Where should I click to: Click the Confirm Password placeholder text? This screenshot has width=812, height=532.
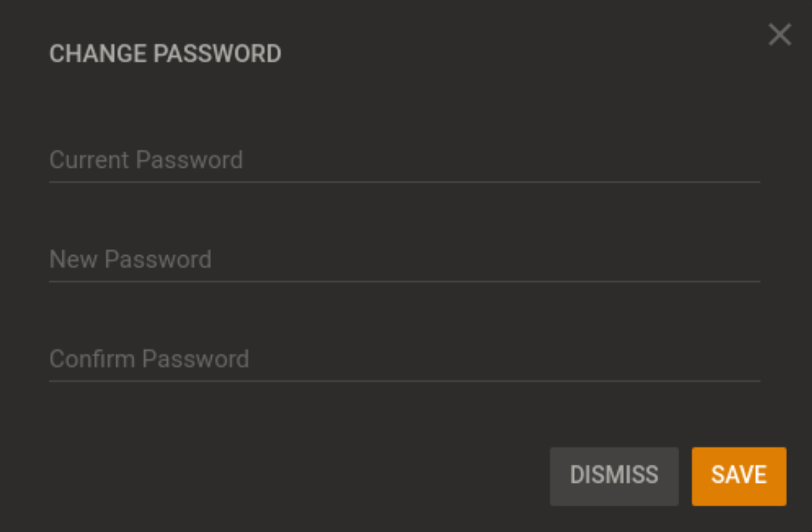(x=149, y=359)
